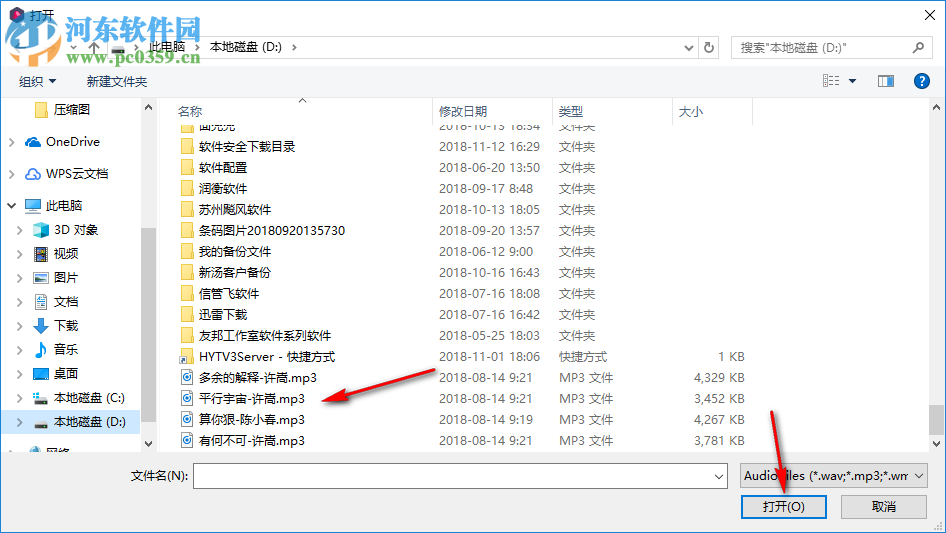Select the 文档 document icon
Screen dimensions: 946x533
tap(40, 302)
